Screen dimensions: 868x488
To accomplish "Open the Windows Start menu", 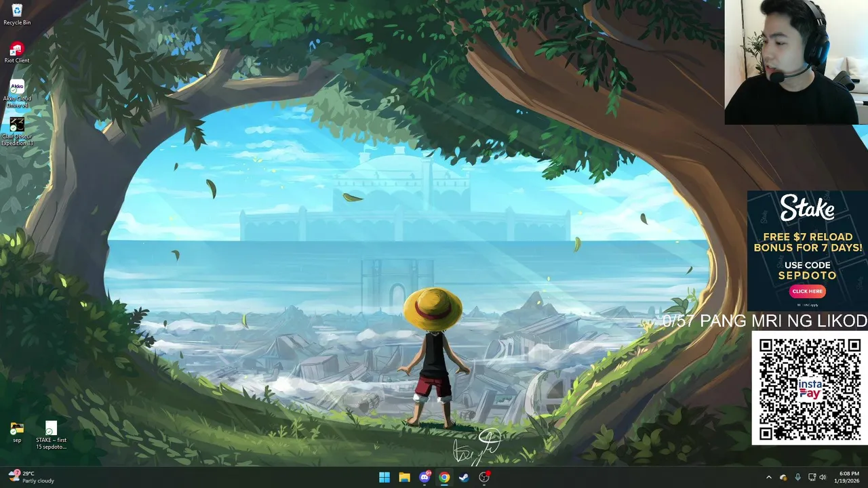I will tap(384, 477).
